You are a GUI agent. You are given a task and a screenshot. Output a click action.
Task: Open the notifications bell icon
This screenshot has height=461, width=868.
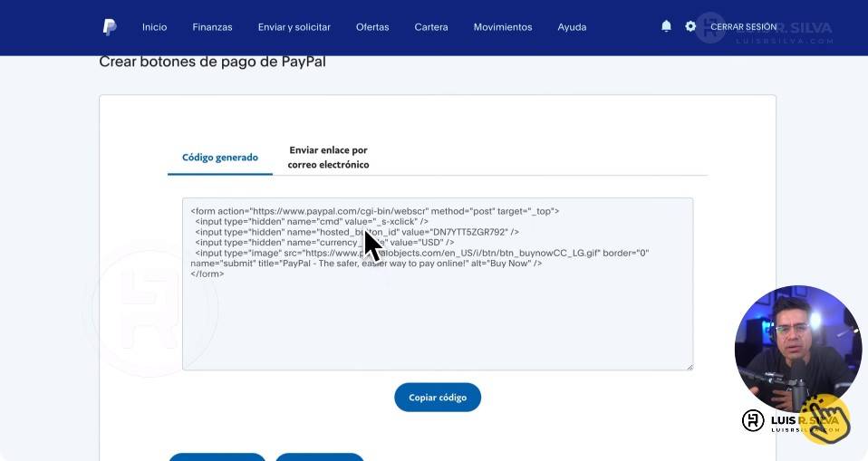coord(667,26)
